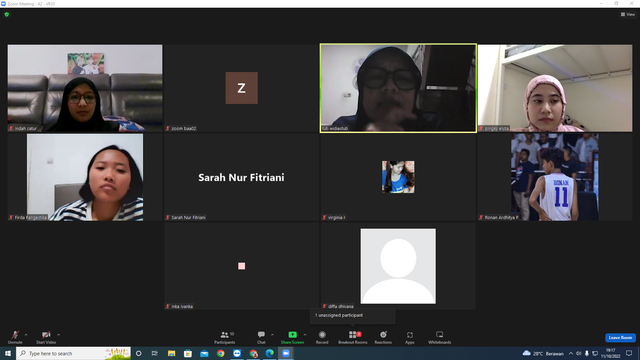Click the green encryption shield icon
The image size is (640, 360).
point(7,14)
